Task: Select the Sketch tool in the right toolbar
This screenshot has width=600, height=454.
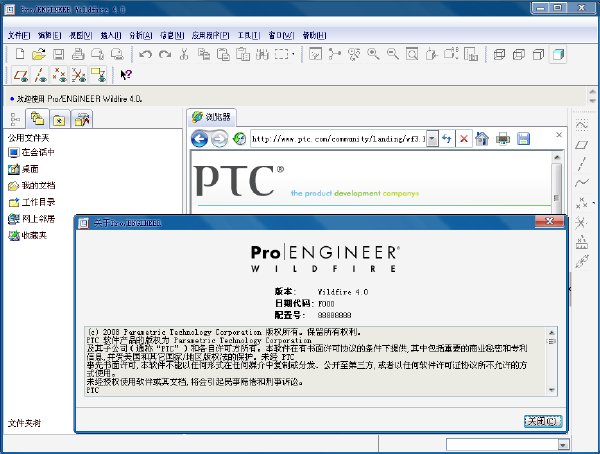Action: pyautogui.click(x=582, y=125)
